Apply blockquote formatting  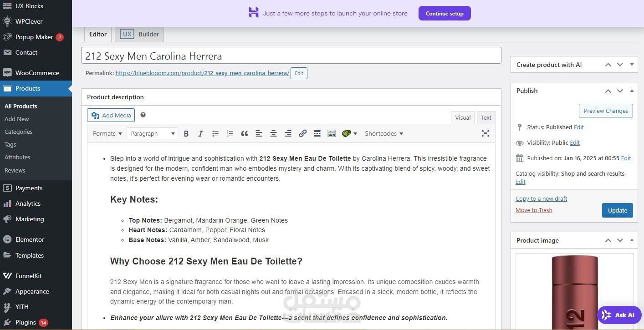pyautogui.click(x=244, y=133)
